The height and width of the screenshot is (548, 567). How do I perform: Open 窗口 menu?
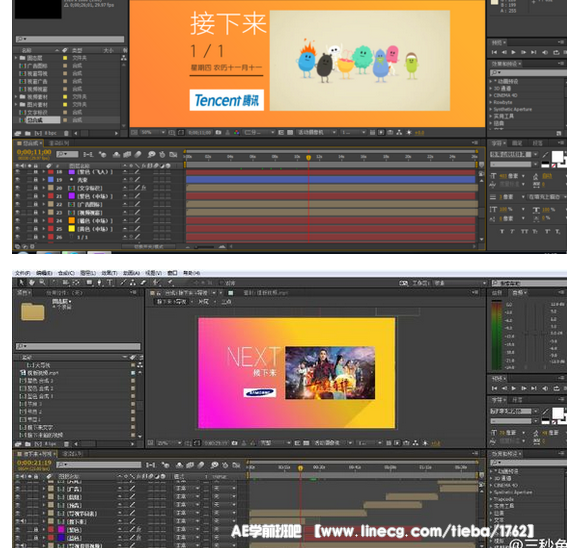pos(172,273)
